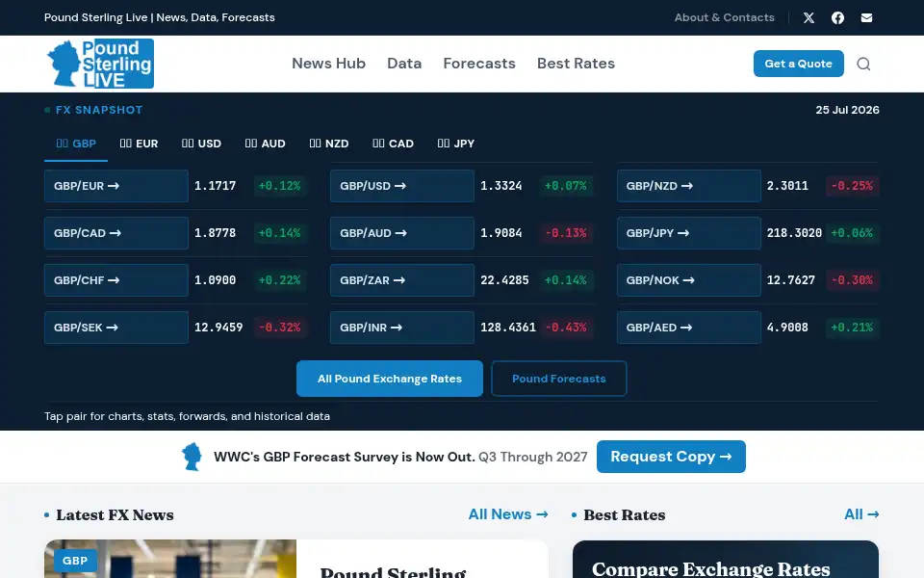Viewport: 924px width, 578px height.
Task: Open the Best Rates menu
Action: click(576, 64)
